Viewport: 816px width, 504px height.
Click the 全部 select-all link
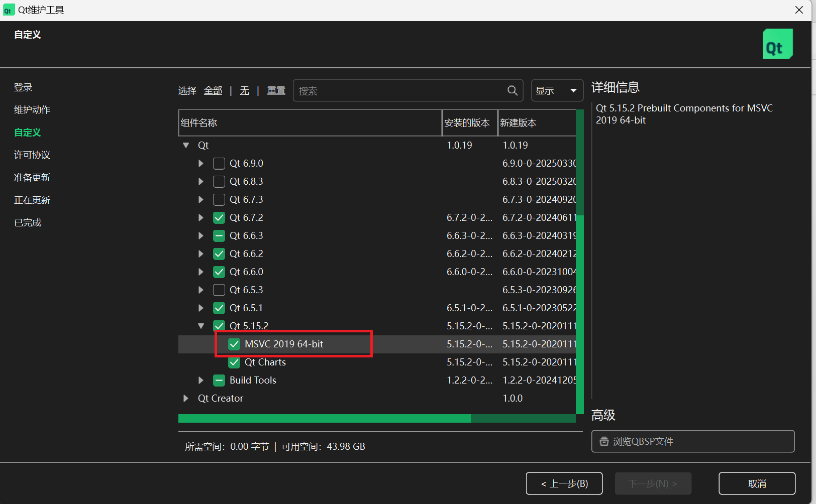[213, 90]
